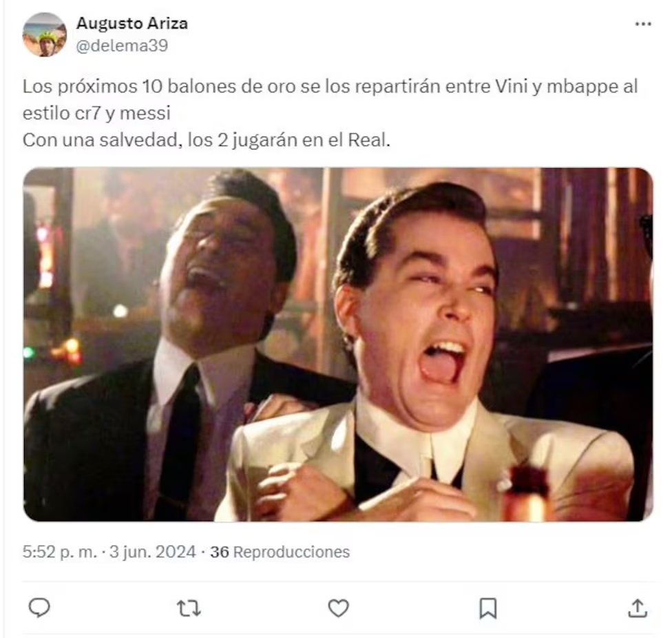
Task: Click the 'estilo cr7 y messi' text line
Action: (96, 113)
